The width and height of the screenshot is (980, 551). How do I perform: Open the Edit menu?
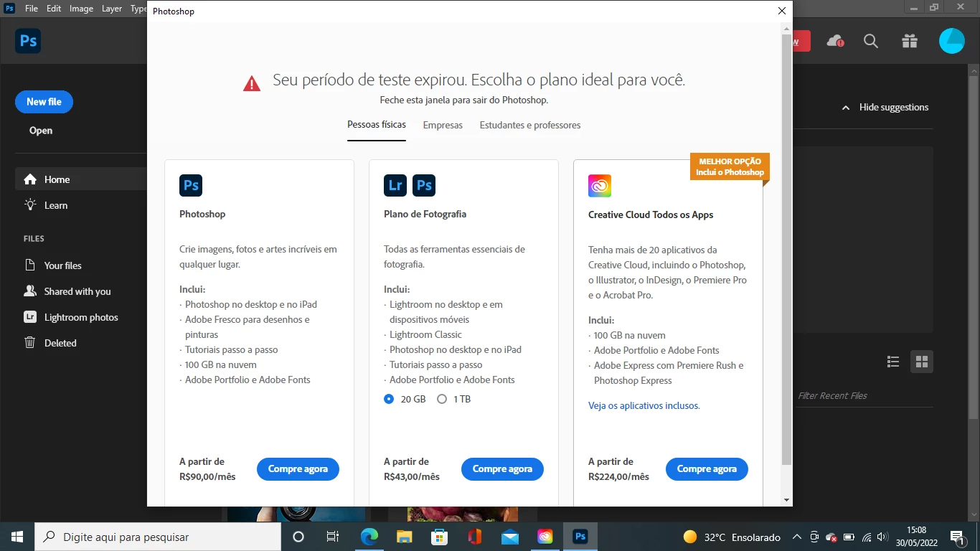[x=54, y=9]
